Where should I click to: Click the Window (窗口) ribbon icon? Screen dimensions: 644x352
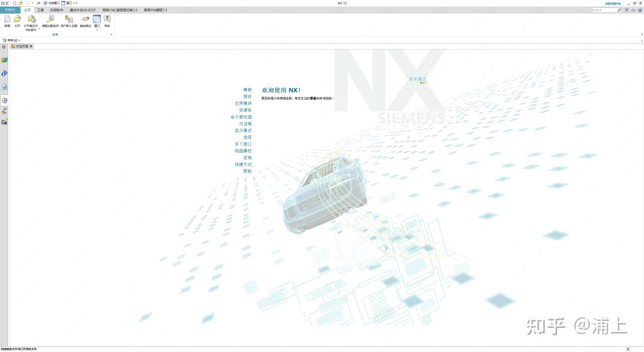tap(97, 19)
